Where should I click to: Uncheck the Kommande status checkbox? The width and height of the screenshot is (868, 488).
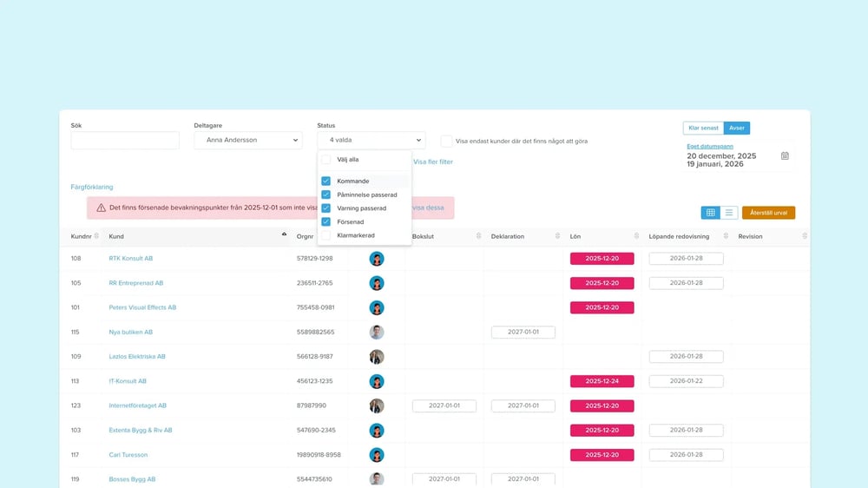click(326, 181)
